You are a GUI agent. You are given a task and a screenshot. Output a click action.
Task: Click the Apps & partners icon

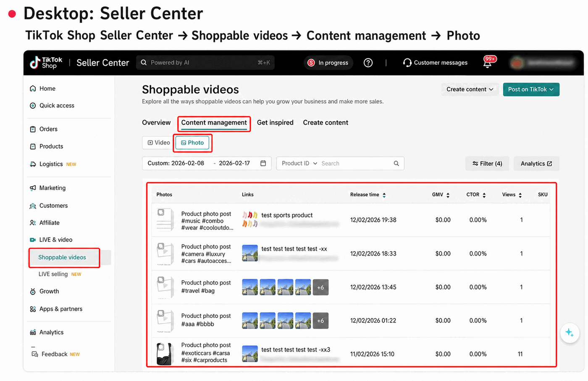[33, 309]
